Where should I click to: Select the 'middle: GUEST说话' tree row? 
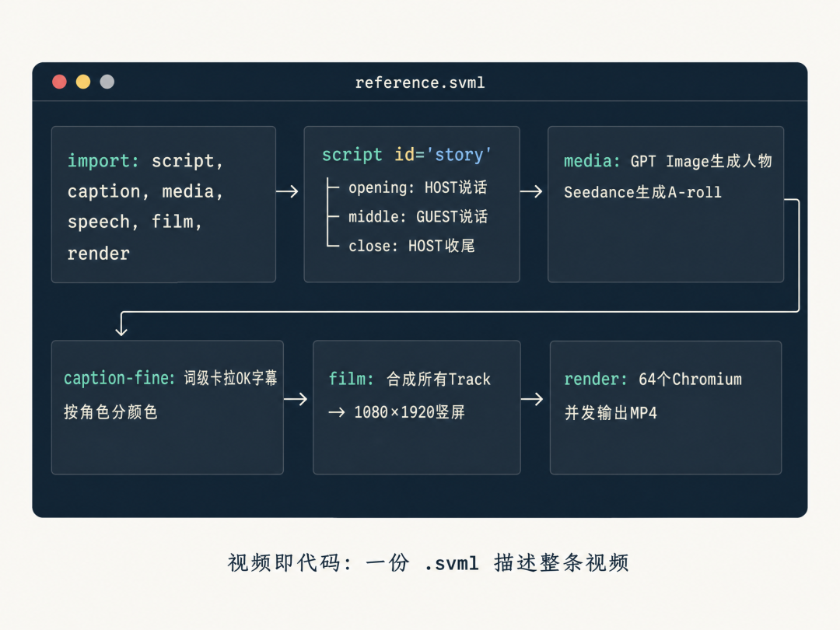click(418, 216)
